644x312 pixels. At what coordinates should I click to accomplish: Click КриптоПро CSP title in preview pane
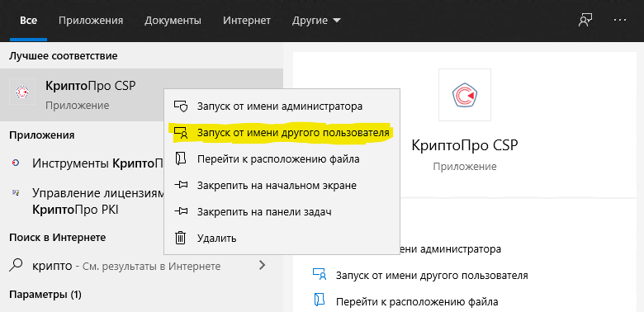point(465,145)
